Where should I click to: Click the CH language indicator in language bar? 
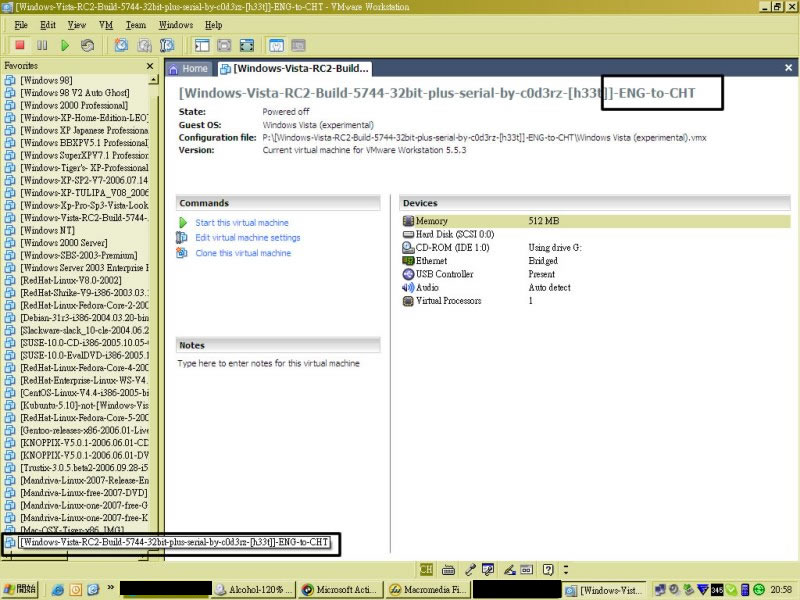click(426, 569)
